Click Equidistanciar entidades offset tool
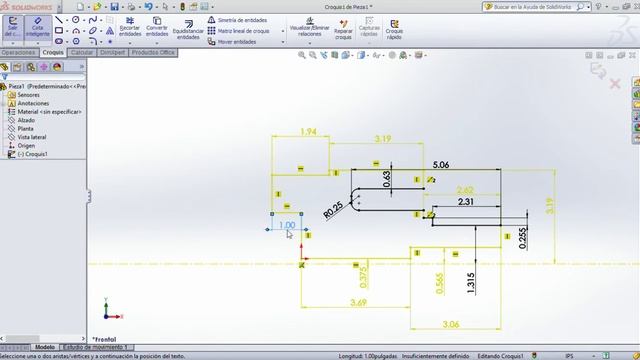 click(x=188, y=29)
